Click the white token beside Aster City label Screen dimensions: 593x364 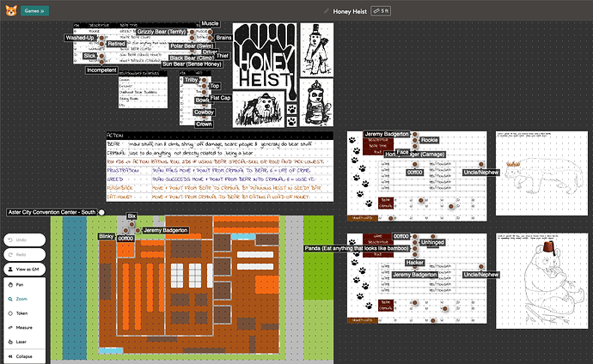pos(101,213)
